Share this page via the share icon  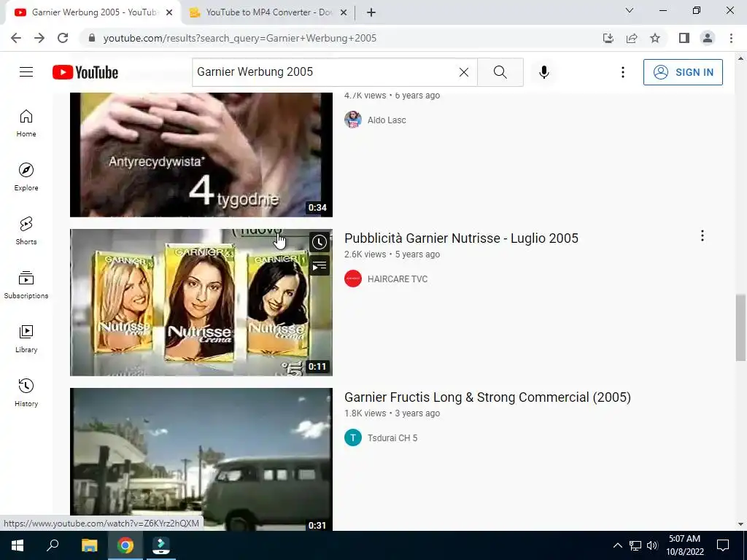tap(632, 38)
